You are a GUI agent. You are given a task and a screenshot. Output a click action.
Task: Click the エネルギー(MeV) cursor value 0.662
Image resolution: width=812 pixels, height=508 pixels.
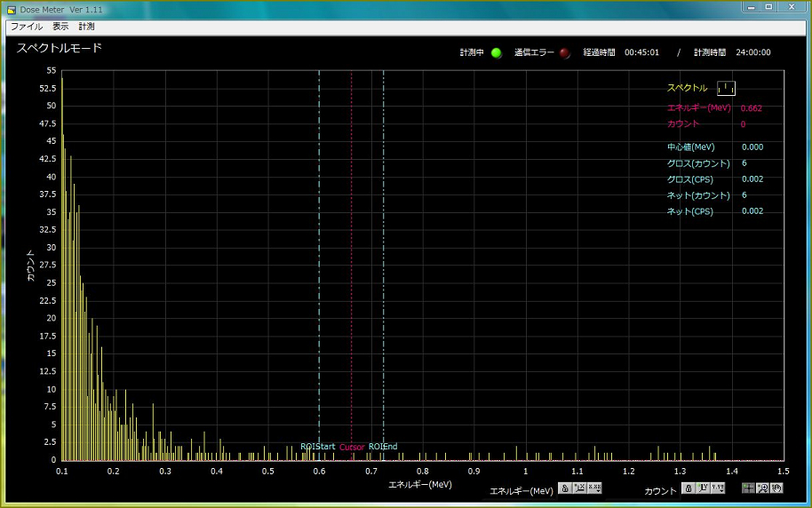coord(751,108)
